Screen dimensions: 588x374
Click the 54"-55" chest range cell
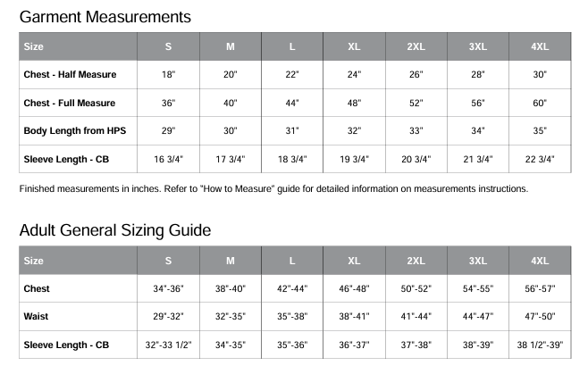click(478, 289)
